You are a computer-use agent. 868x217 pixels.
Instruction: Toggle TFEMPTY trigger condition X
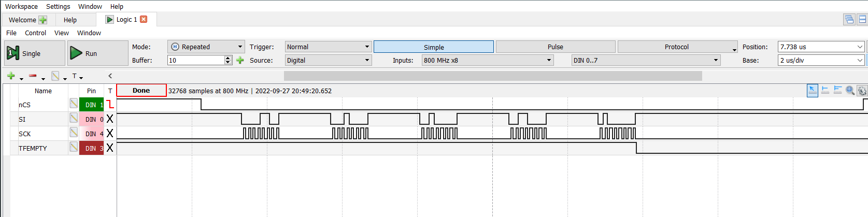click(110, 148)
